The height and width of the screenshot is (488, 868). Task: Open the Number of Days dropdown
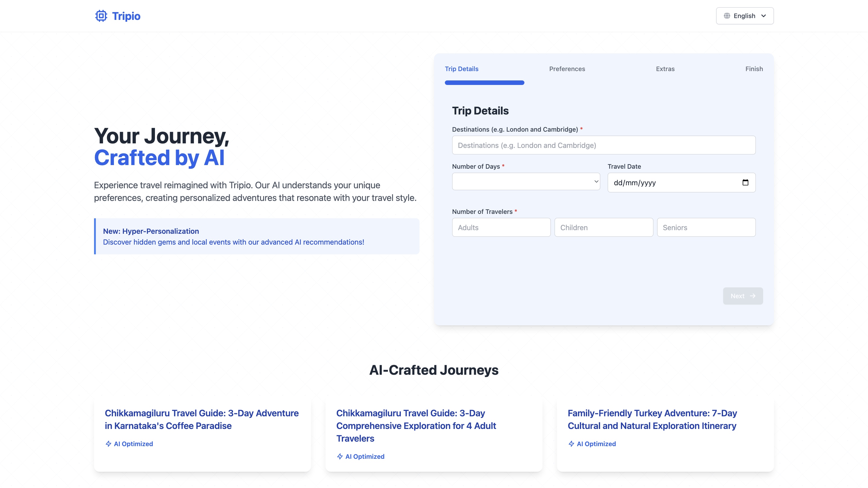click(526, 181)
